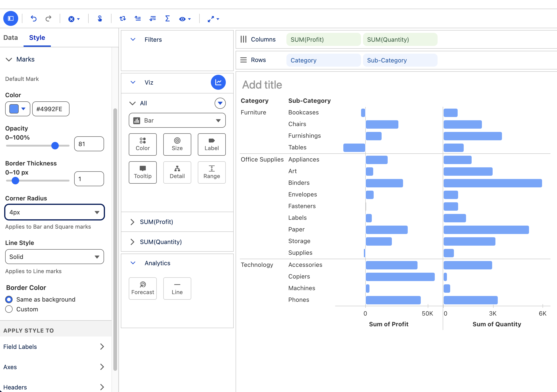Collapse the Analytics section

click(x=133, y=263)
